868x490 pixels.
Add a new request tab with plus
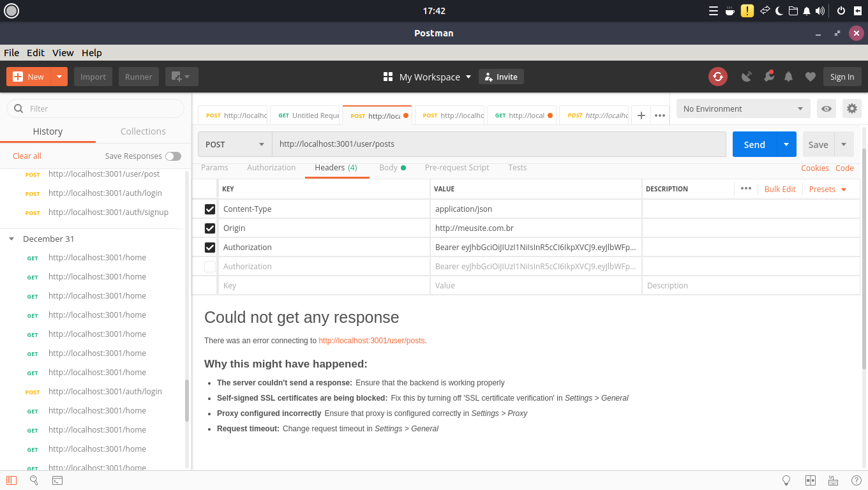click(x=641, y=115)
